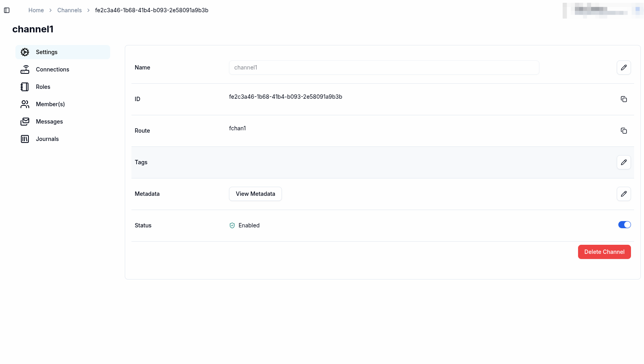Click the Settings gear icon
The image size is (644, 364).
coord(25,52)
